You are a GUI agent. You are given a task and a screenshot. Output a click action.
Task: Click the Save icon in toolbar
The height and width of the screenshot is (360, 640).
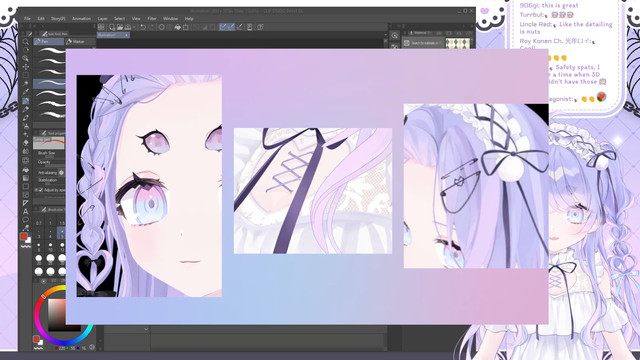click(128, 27)
